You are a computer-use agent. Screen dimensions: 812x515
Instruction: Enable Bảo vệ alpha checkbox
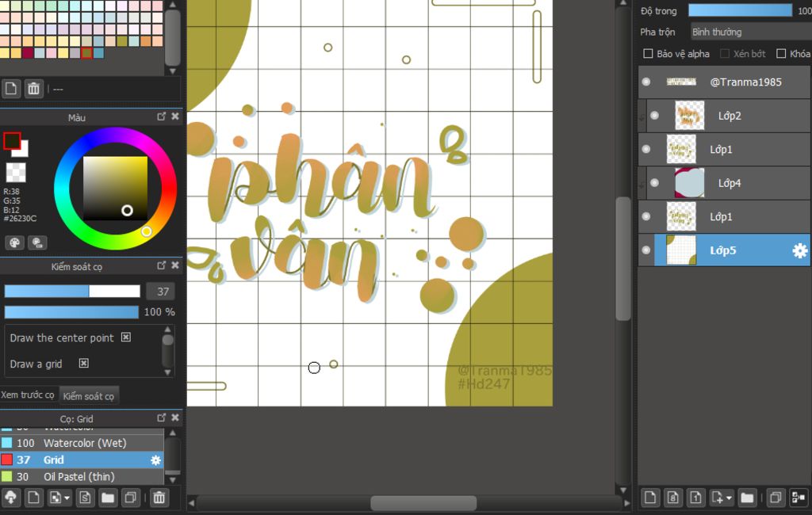[648, 53]
